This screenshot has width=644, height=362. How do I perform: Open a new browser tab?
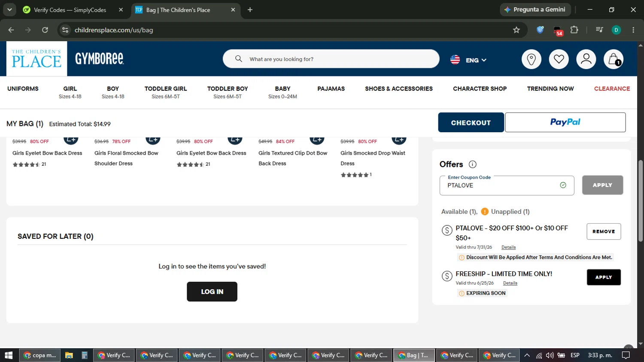coord(250,10)
